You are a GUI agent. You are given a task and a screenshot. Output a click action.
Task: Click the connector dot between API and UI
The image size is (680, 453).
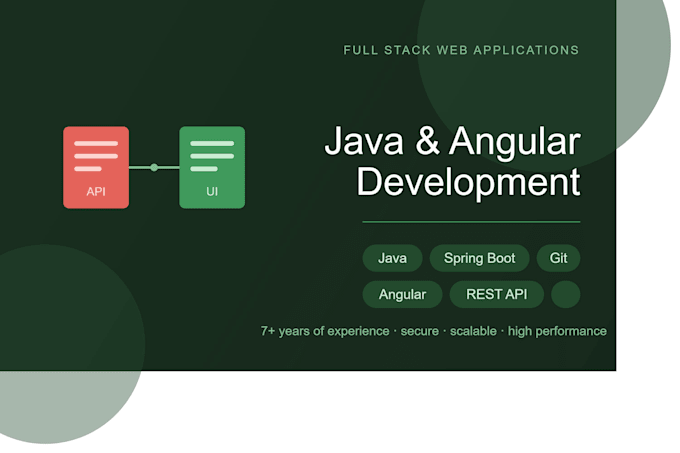pyautogui.click(x=154, y=167)
